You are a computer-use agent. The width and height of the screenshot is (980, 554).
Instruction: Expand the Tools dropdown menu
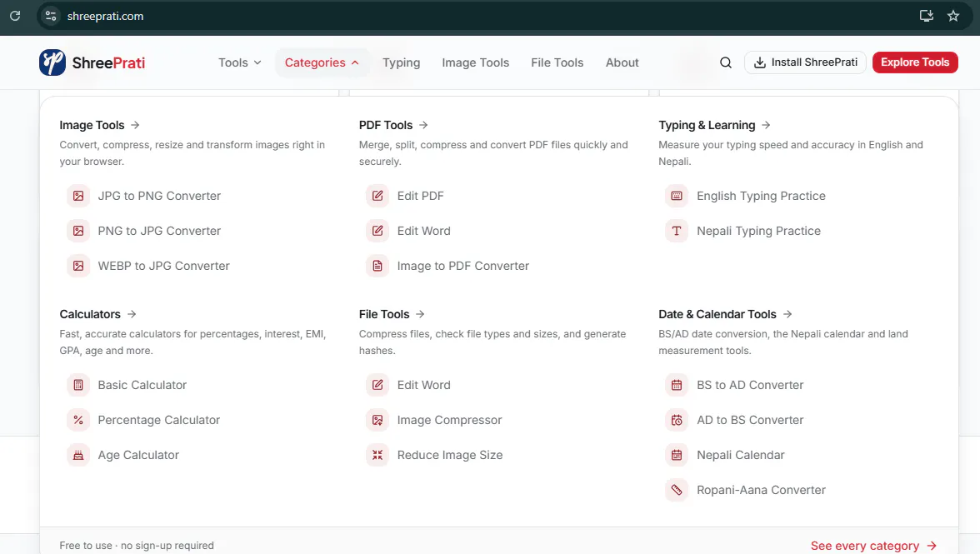tap(239, 62)
